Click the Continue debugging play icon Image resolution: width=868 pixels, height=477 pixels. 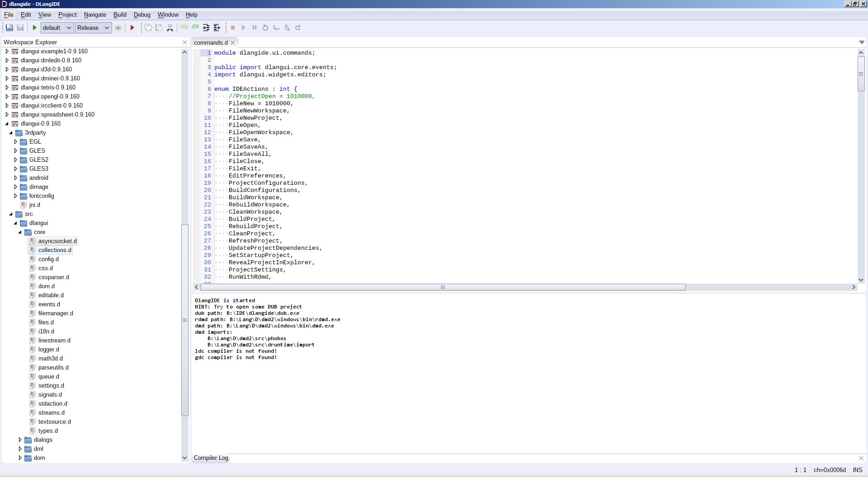pos(244,28)
